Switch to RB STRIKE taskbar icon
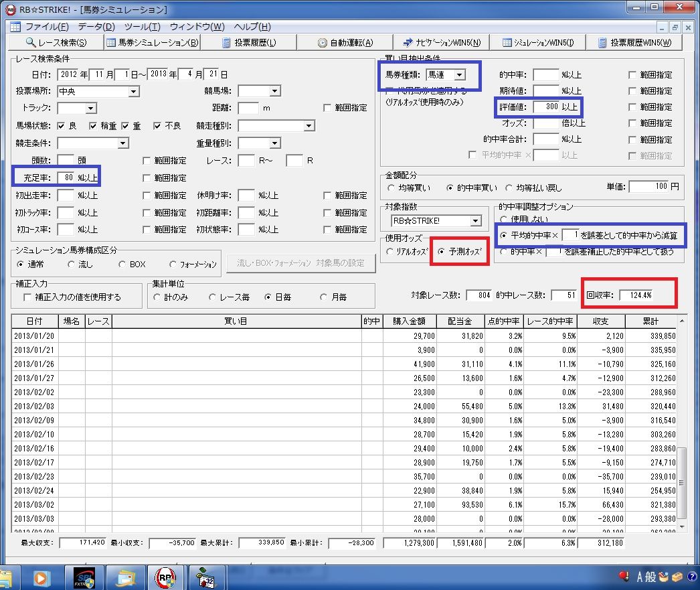Image resolution: width=700 pixels, height=590 pixels. point(165,579)
